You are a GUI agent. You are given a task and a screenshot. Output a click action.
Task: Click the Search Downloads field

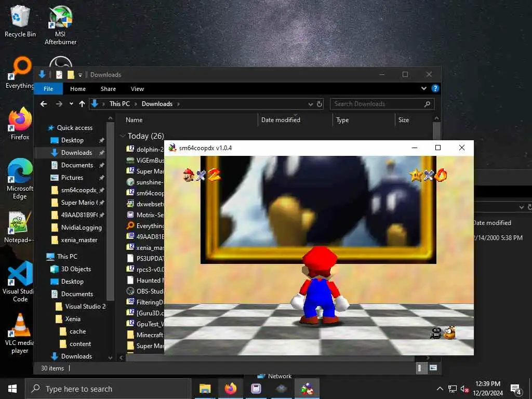click(x=382, y=104)
